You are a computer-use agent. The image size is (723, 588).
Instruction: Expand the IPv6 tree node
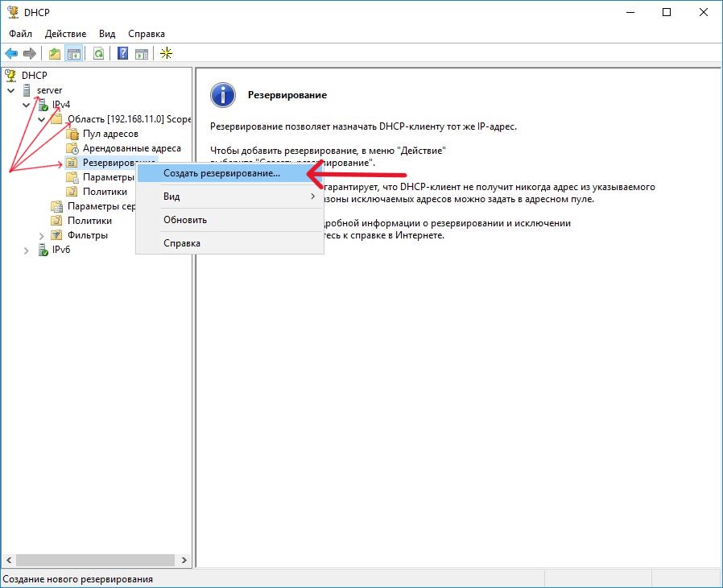pyautogui.click(x=27, y=251)
